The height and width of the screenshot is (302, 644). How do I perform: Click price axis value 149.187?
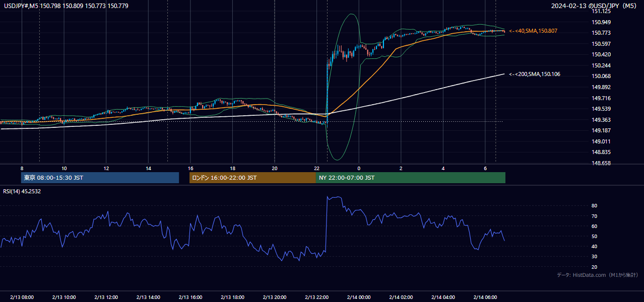click(601, 130)
